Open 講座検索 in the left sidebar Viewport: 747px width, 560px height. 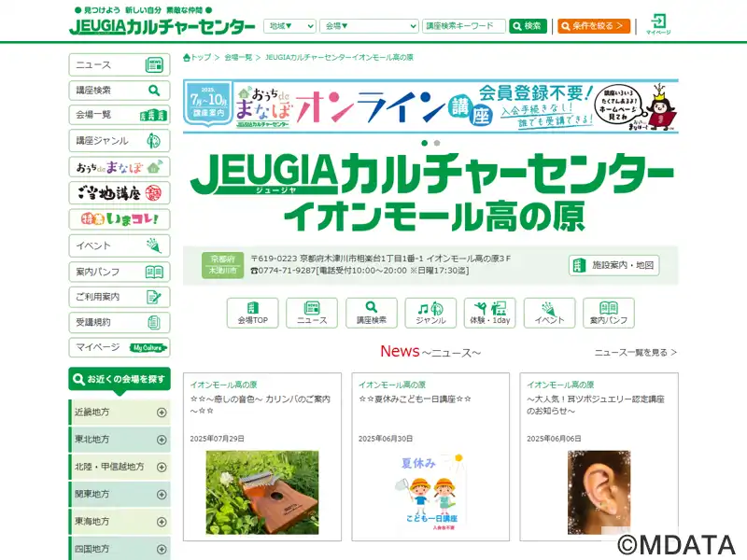(x=120, y=90)
